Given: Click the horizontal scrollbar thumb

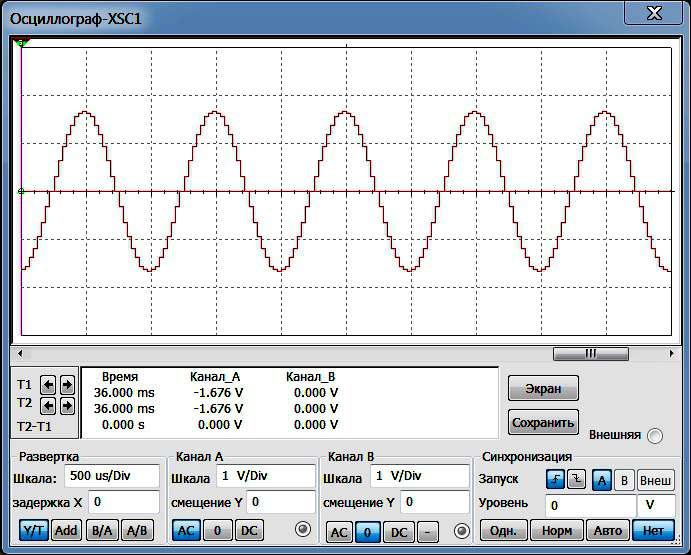Looking at the screenshot, I should (591, 354).
